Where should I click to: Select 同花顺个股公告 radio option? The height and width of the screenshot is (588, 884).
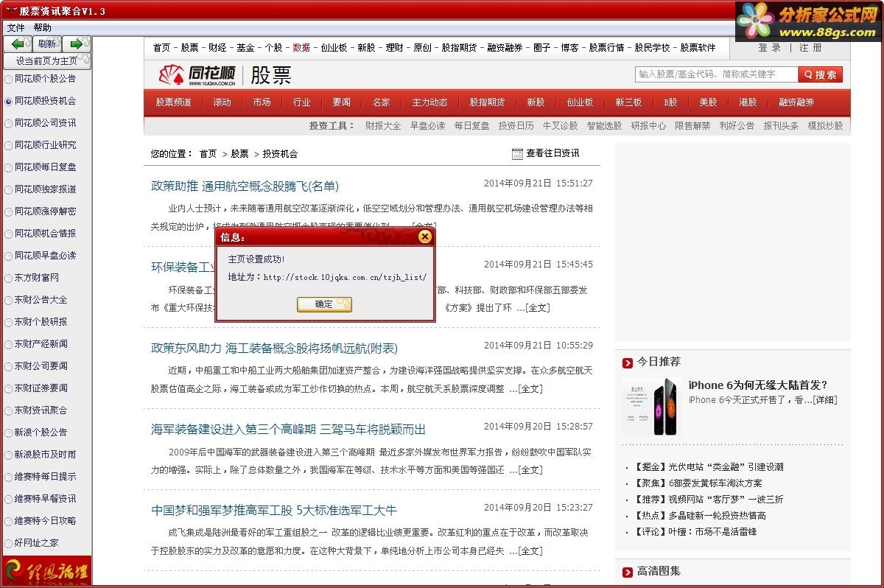tap(41, 79)
